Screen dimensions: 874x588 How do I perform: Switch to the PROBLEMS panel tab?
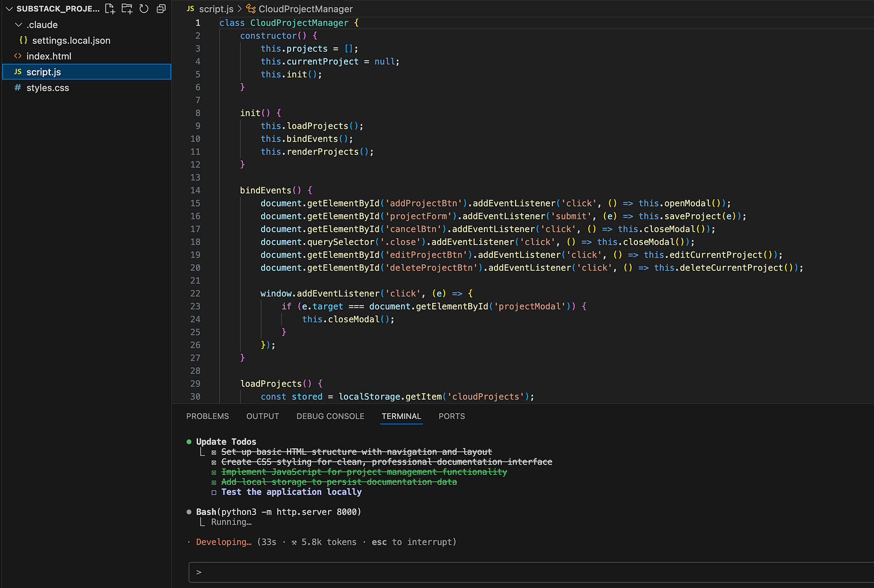click(x=208, y=416)
